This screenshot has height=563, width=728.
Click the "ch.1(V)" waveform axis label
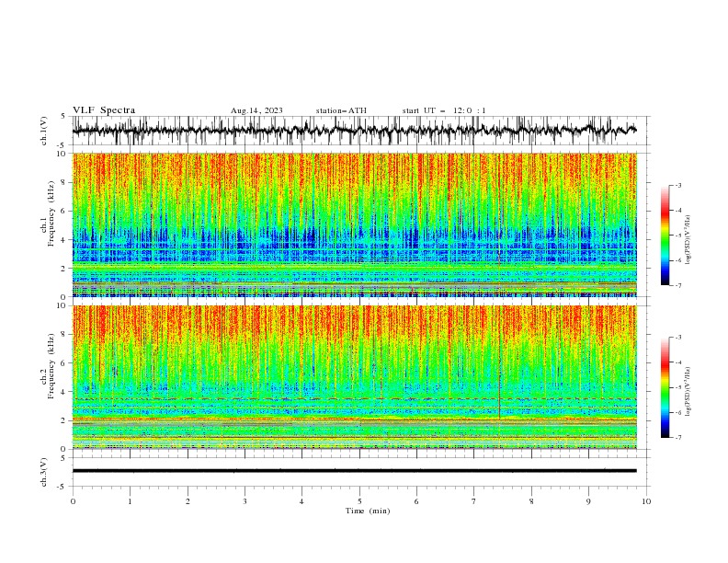(x=44, y=131)
